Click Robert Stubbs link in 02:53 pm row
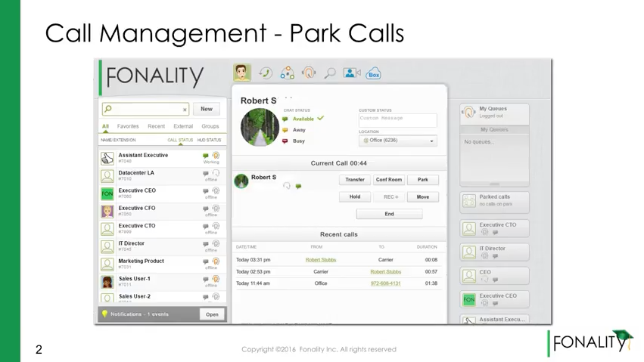This screenshot has height=362, width=644. [386, 271]
